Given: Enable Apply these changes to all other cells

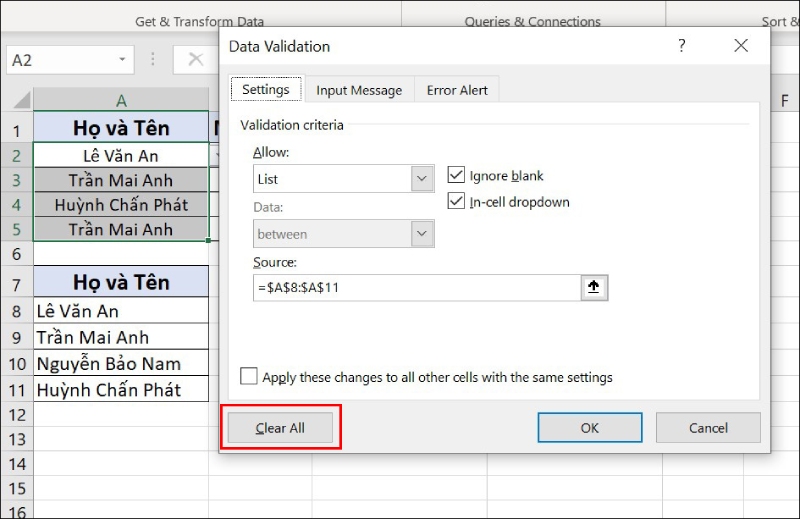Looking at the screenshot, I should pyautogui.click(x=248, y=376).
